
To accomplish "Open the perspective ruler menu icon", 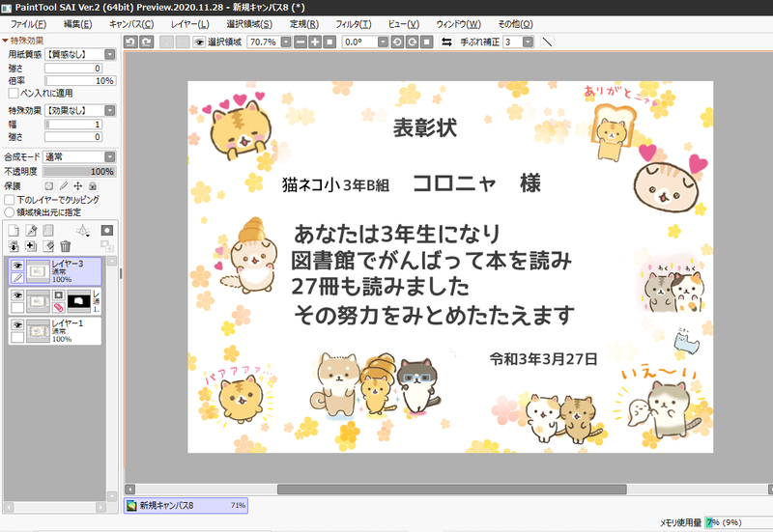I will tap(83, 230).
